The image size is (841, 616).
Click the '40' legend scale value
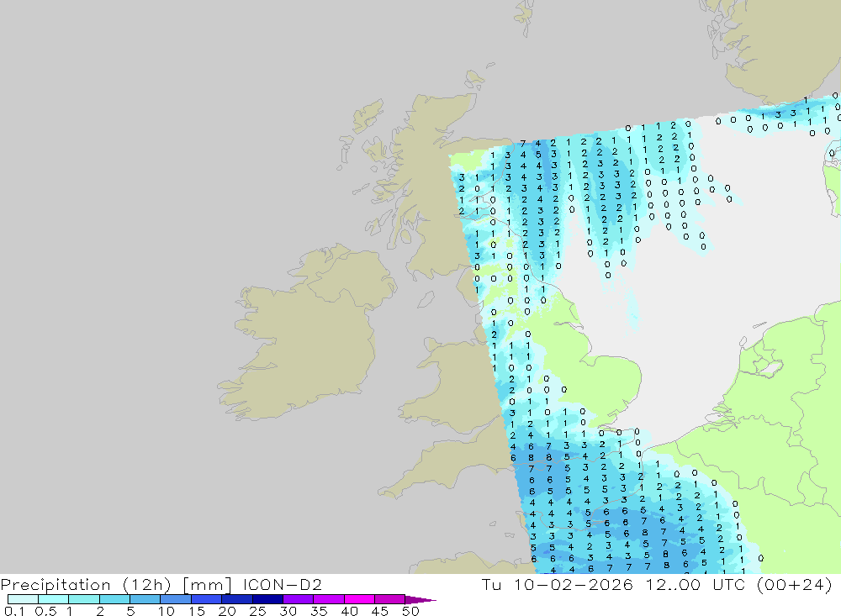pyautogui.click(x=350, y=611)
